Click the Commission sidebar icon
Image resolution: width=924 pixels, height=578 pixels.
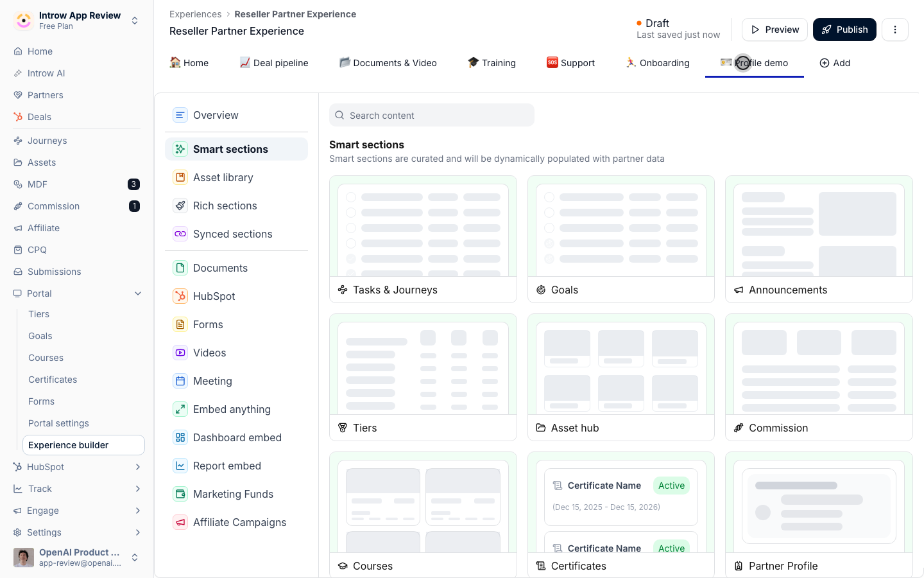[x=18, y=206]
